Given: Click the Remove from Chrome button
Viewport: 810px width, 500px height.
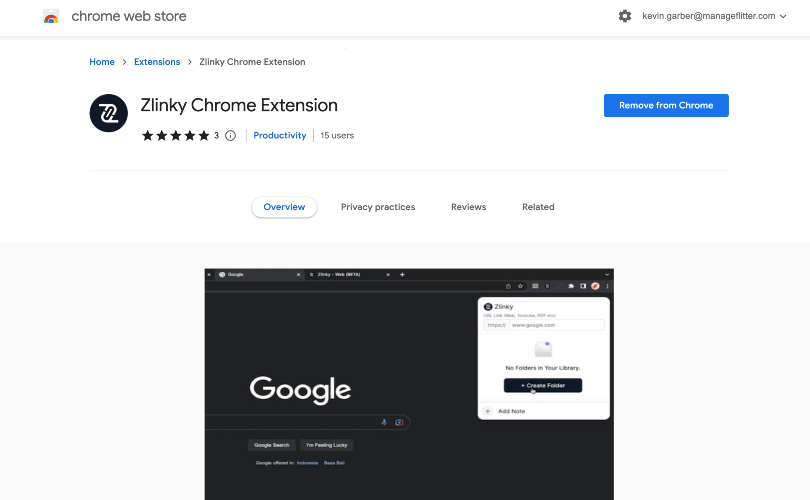Looking at the screenshot, I should click(x=666, y=105).
